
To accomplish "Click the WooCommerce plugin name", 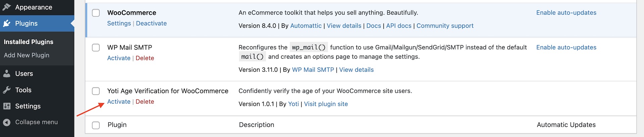I will pos(132,13).
